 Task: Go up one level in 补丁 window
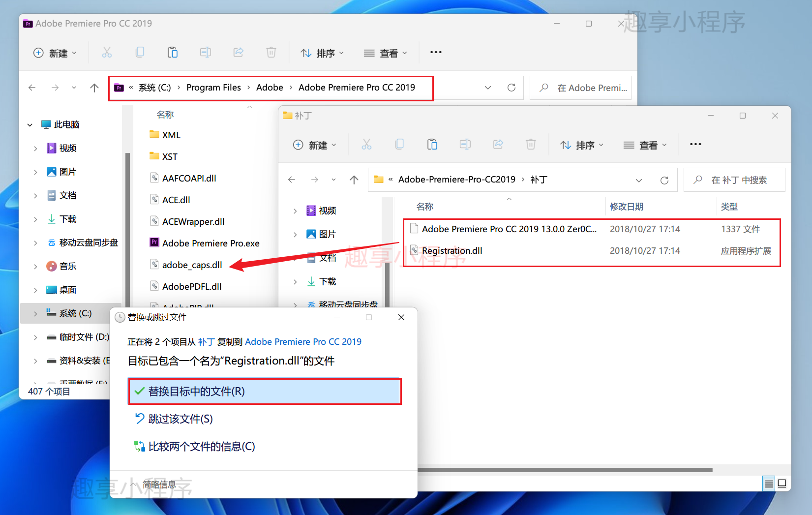[354, 180]
